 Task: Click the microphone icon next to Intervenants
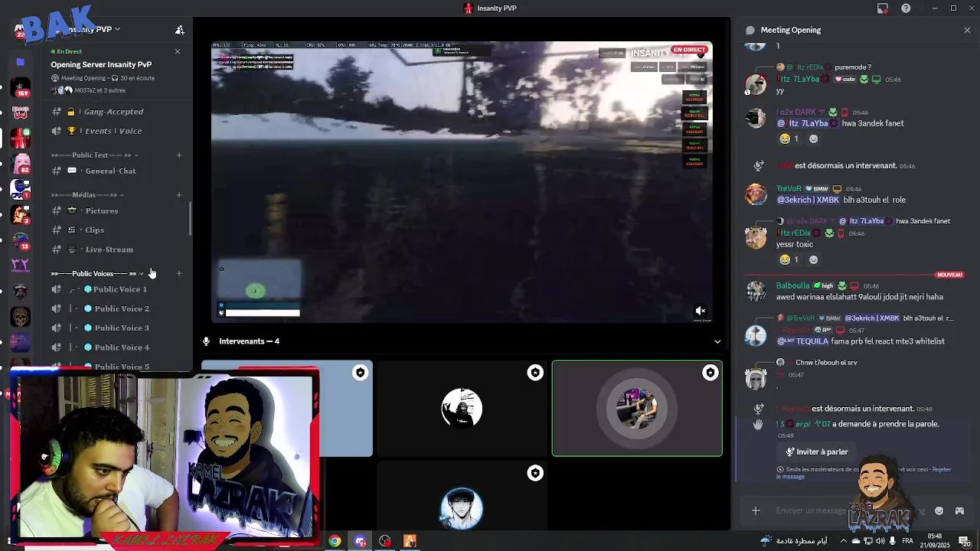(206, 341)
